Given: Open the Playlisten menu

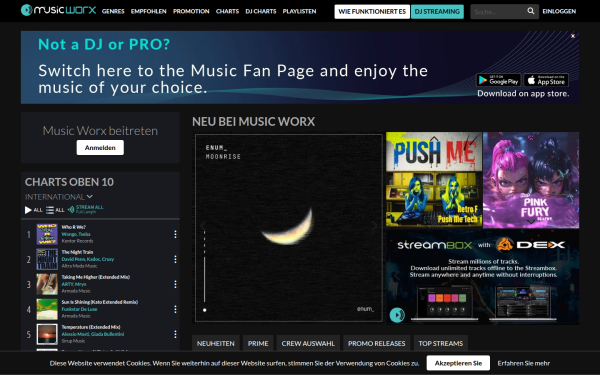Looking at the screenshot, I should tap(299, 11).
